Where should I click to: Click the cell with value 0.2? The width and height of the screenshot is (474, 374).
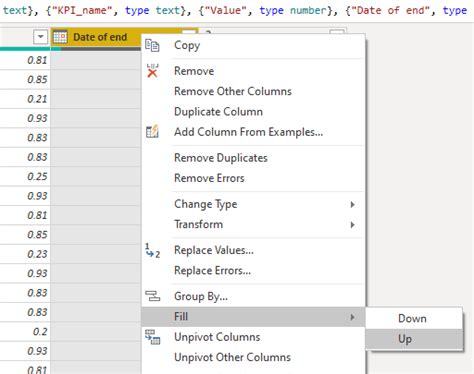(x=25, y=332)
